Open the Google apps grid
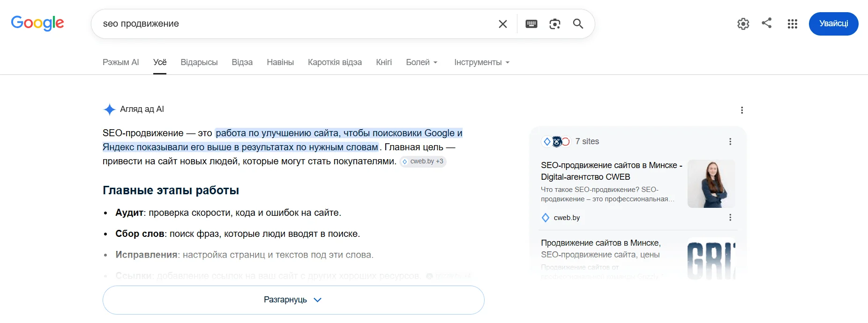868x323 pixels. [x=793, y=24]
